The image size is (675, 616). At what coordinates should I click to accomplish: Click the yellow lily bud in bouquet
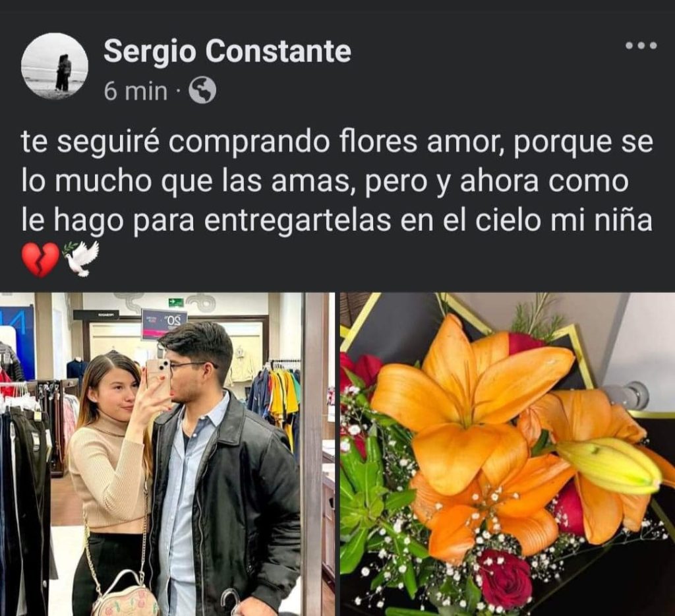click(x=608, y=465)
